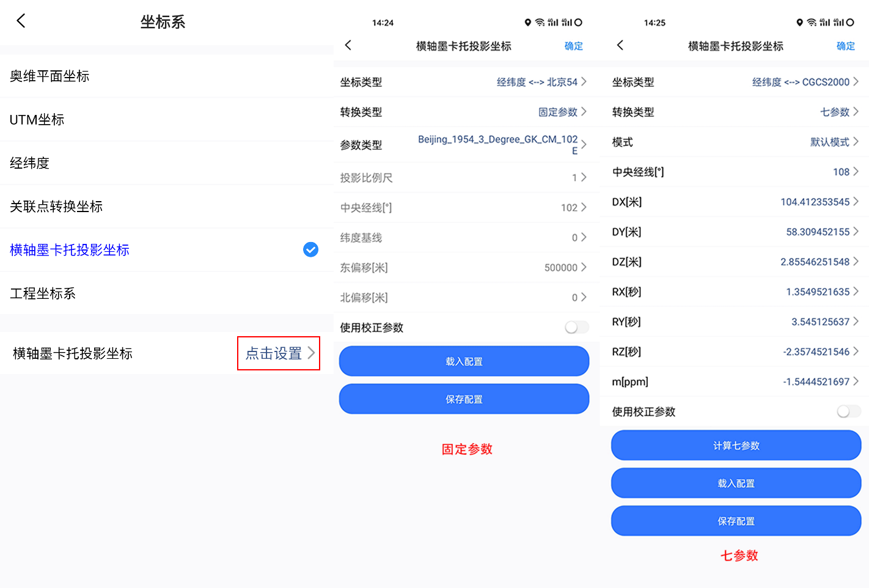Toggle 使用校正参数 in fixed-parameter screen
This screenshot has width=869, height=588.
point(577,328)
